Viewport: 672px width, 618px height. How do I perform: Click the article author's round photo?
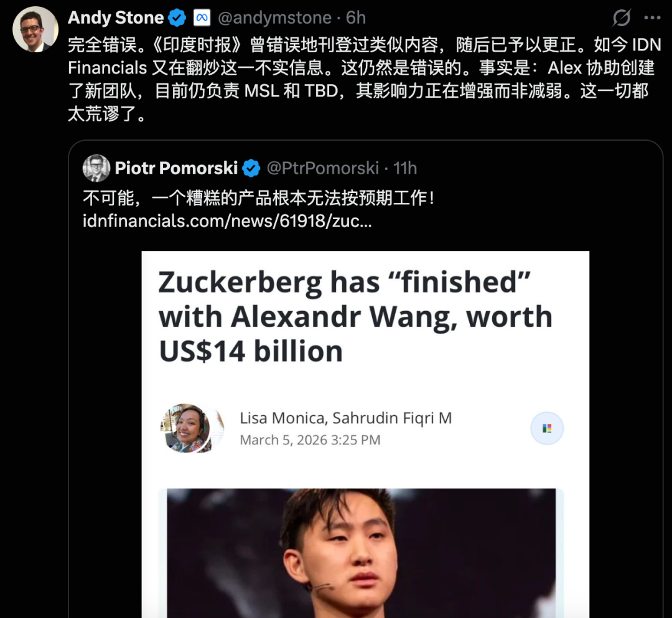click(x=185, y=428)
